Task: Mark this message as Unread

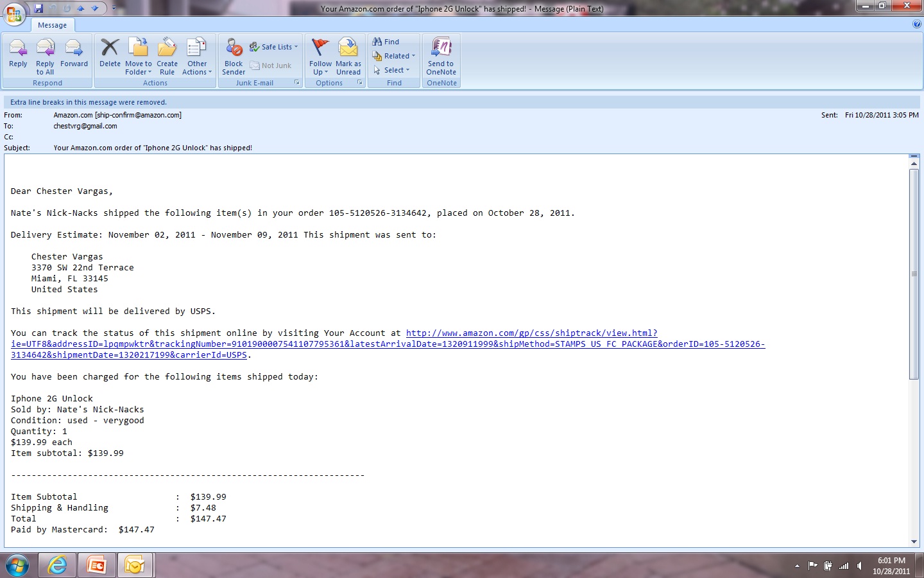Action: tap(348, 57)
